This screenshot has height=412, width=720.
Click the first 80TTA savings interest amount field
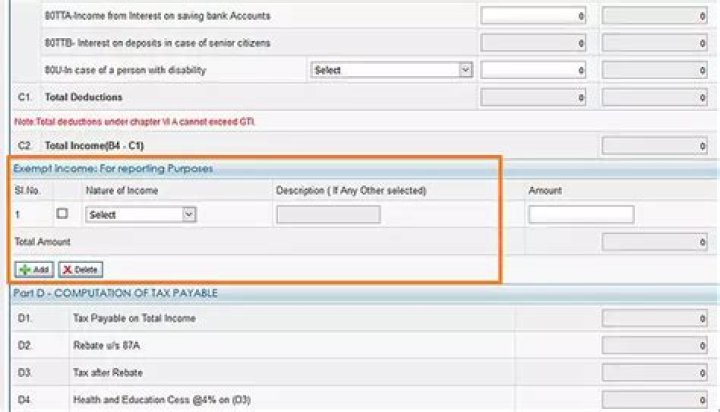(533, 16)
